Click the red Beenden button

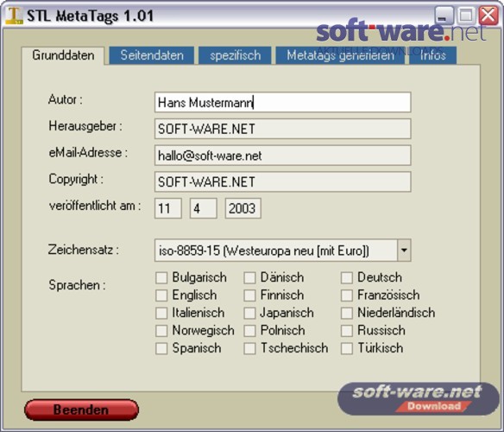click(x=82, y=410)
